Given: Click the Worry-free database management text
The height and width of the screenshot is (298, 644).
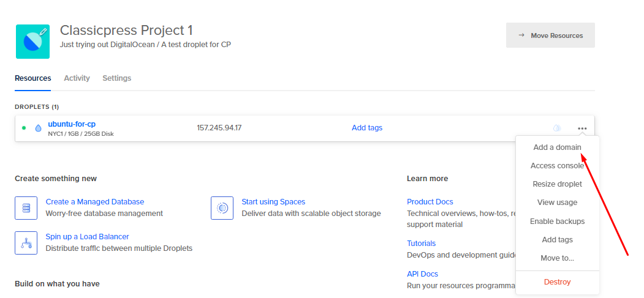Looking at the screenshot, I should click(104, 214).
